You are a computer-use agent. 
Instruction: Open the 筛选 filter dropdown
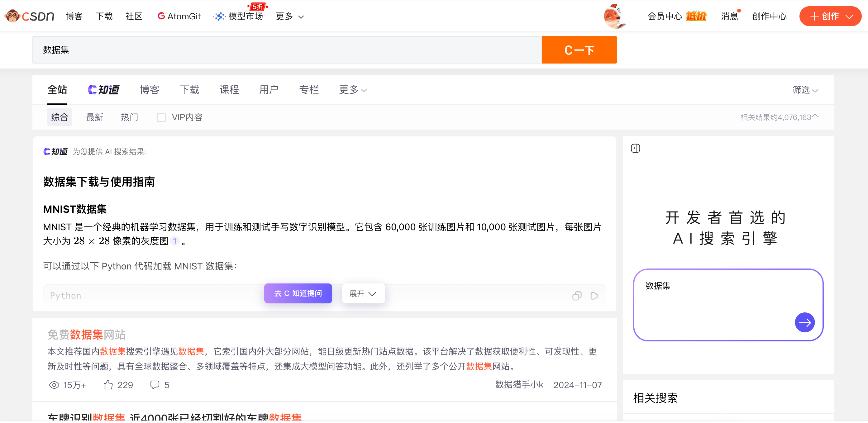pos(805,90)
